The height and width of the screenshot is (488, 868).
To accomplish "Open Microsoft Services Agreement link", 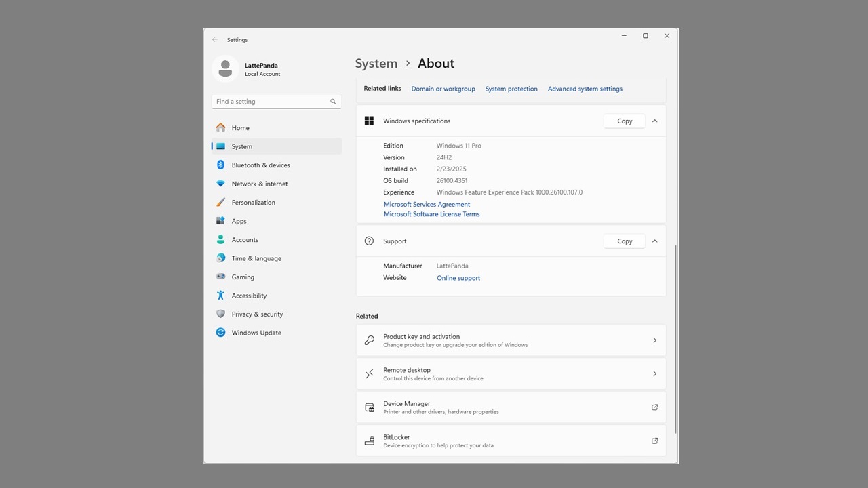I will pos(427,205).
